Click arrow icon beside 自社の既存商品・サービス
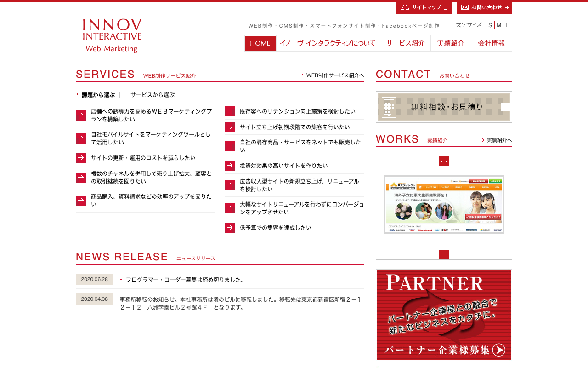 230,146
